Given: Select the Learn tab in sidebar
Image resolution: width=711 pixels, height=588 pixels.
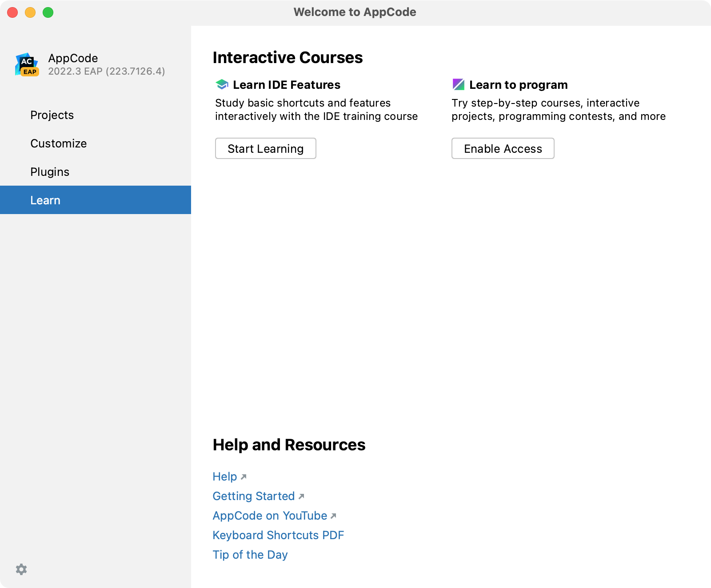Looking at the screenshot, I should [x=96, y=200].
